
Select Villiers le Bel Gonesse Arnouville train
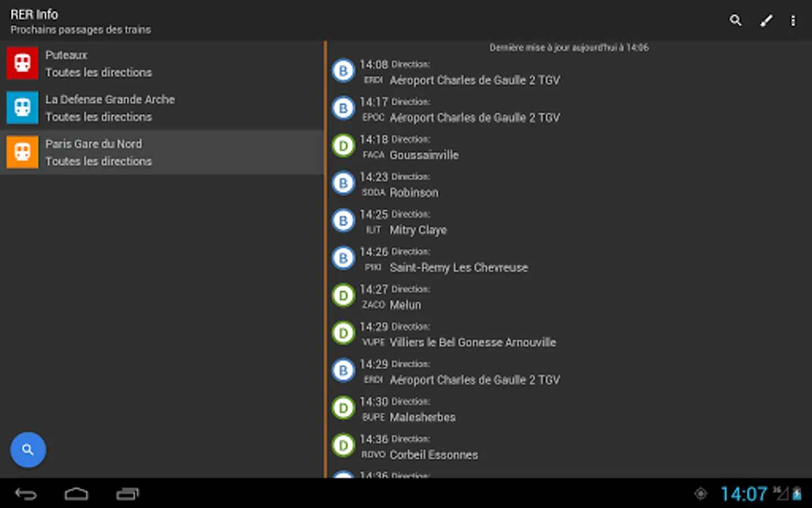570,335
